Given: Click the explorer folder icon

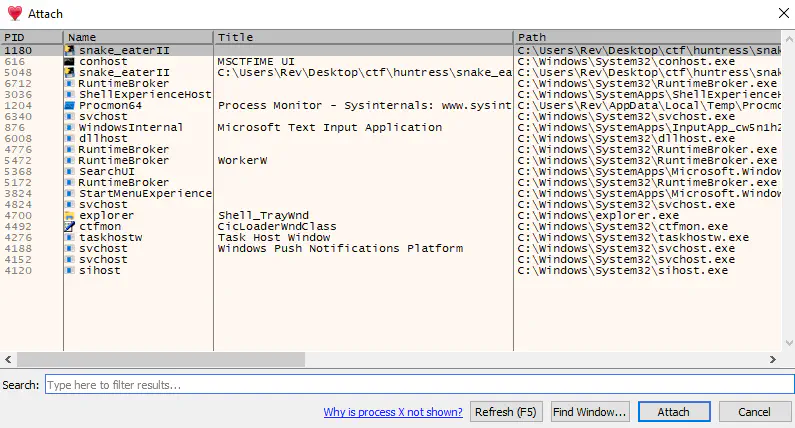Looking at the screenshot, I should click(x=70, y=215).
